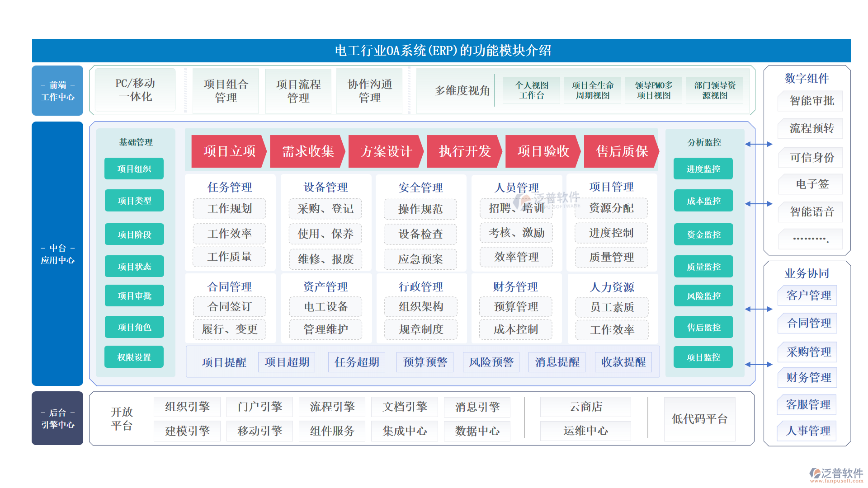Open the 进度监控 monitor panel
Image resolution: width=868 pixels, height=488 pixels.
click(x=703, y=169)
